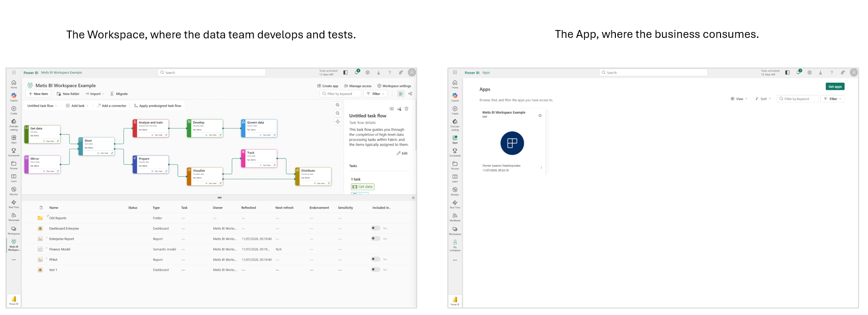Image resolution: width=868 pixels, height=315 pixels.
Task: Open Sort dropdown in Apps page
Action: point(763,99)
